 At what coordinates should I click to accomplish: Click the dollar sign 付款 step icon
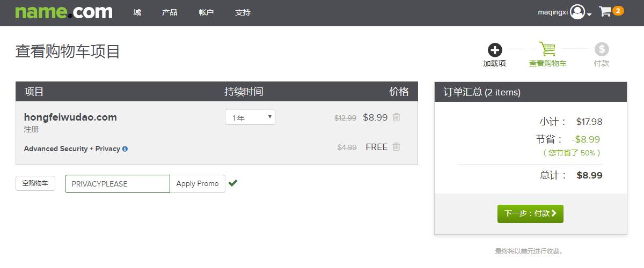[x=602, y=49]
